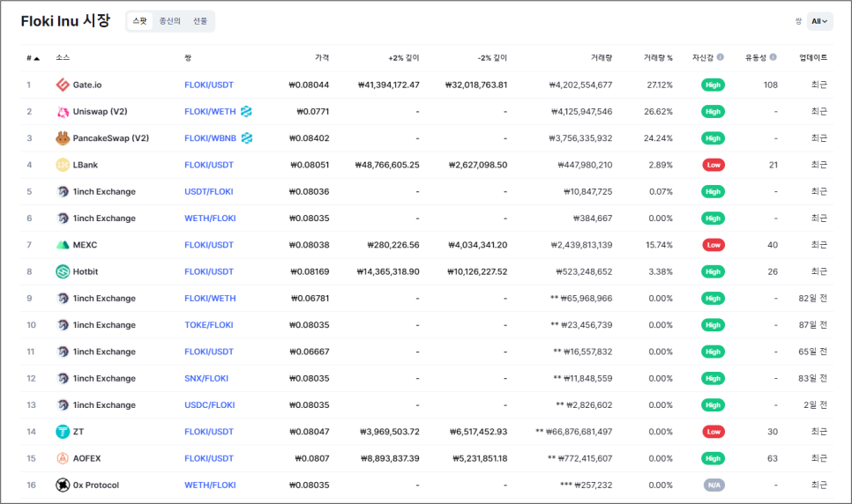The image size is (852, 504).
Task: Click the LBank exchange logo icon
Action: tap(63, 165)
